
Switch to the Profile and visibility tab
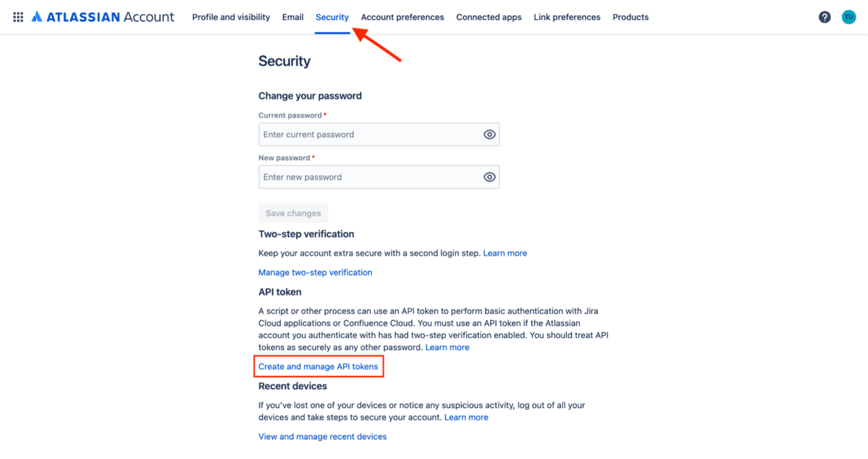(x=230, y=17)
